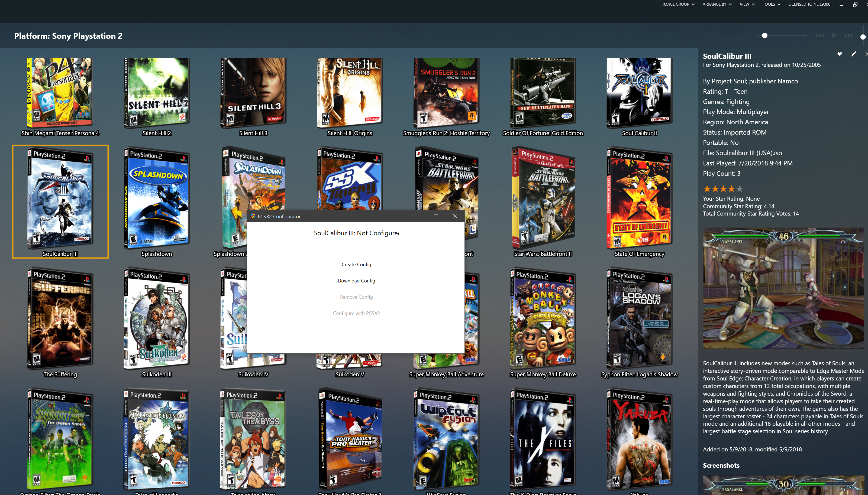Maximize the PCSX2 Configurator window
Viewport: 868px width, 495px height.
point(436,216)
